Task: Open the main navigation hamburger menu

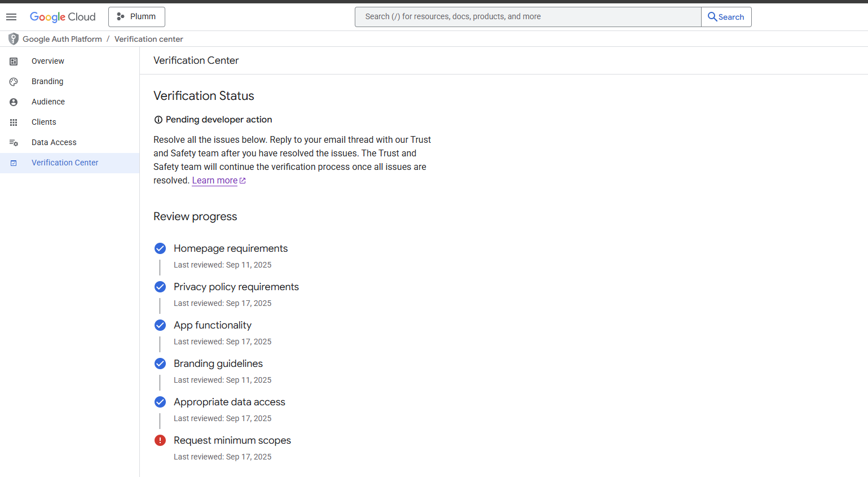Action: coord(11,17)
